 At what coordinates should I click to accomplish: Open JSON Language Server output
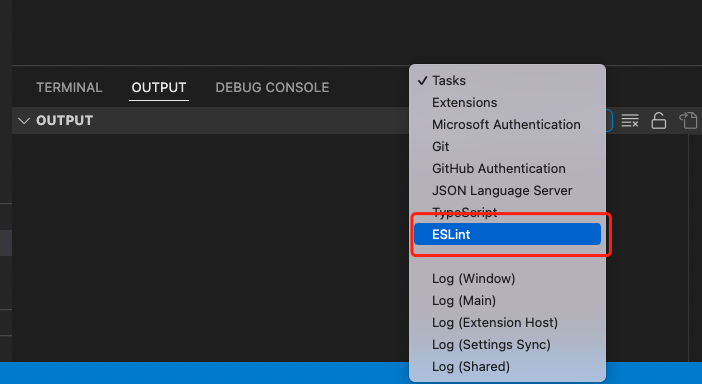507,190
